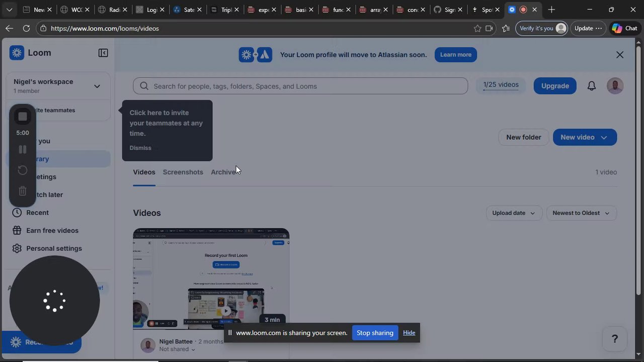644x362 pixels.
Task: Click the Learn more button
Action: (456, 55)
